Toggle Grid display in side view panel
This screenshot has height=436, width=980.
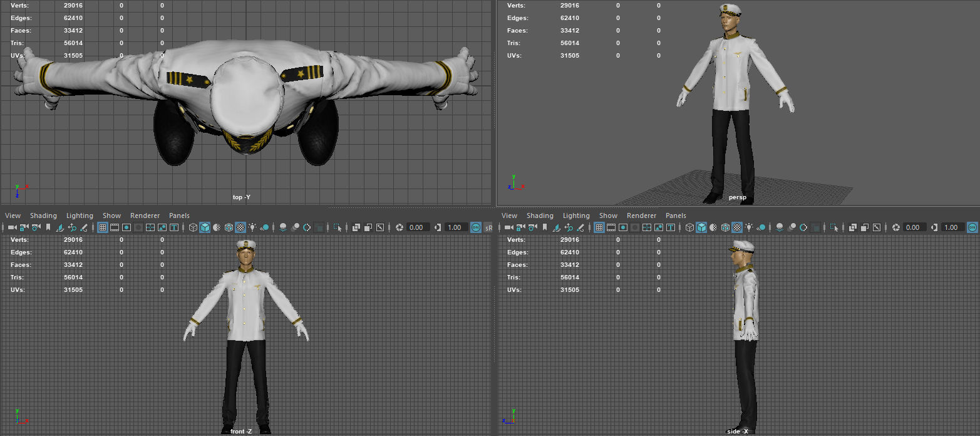pos(599,227)
